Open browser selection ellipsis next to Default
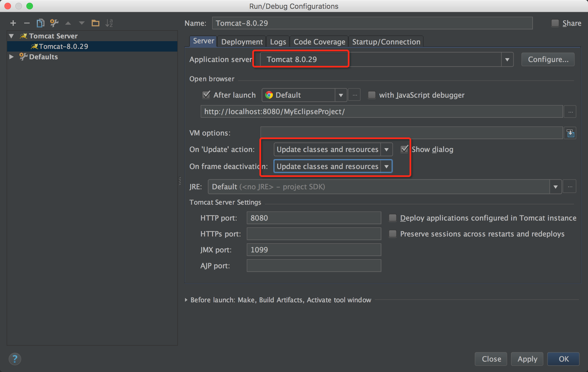588x372 pixels. (355, 95)
